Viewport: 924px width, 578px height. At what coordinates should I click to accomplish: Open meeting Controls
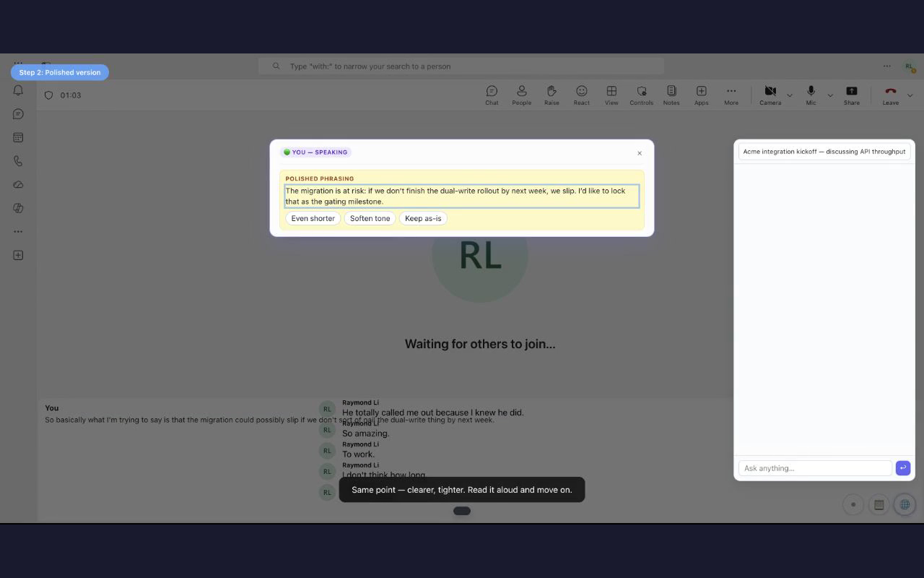(x=641, y=95)
